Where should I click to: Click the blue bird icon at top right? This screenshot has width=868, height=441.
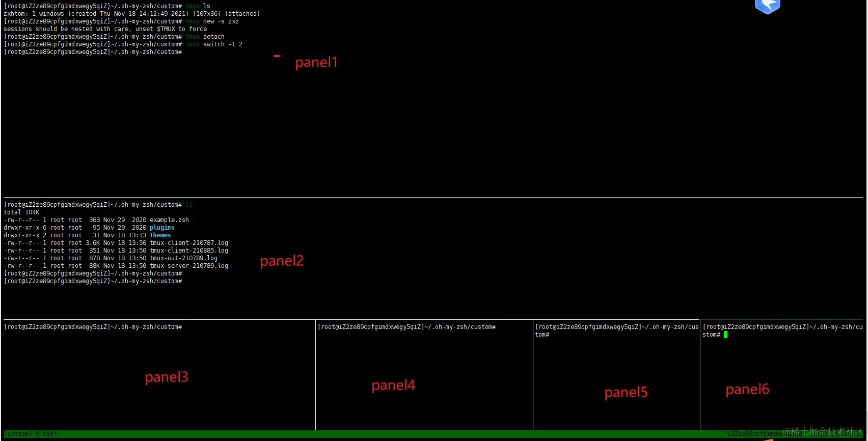coord(768,7)
